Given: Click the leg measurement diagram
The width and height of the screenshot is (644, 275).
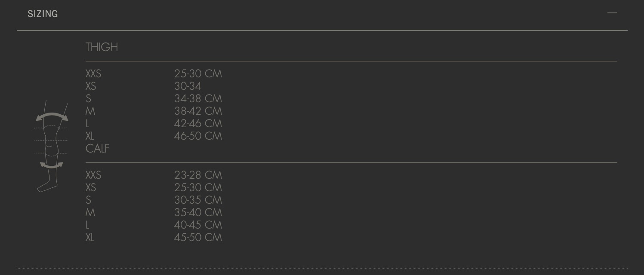Looking at the screenshot, I should 51,146.
